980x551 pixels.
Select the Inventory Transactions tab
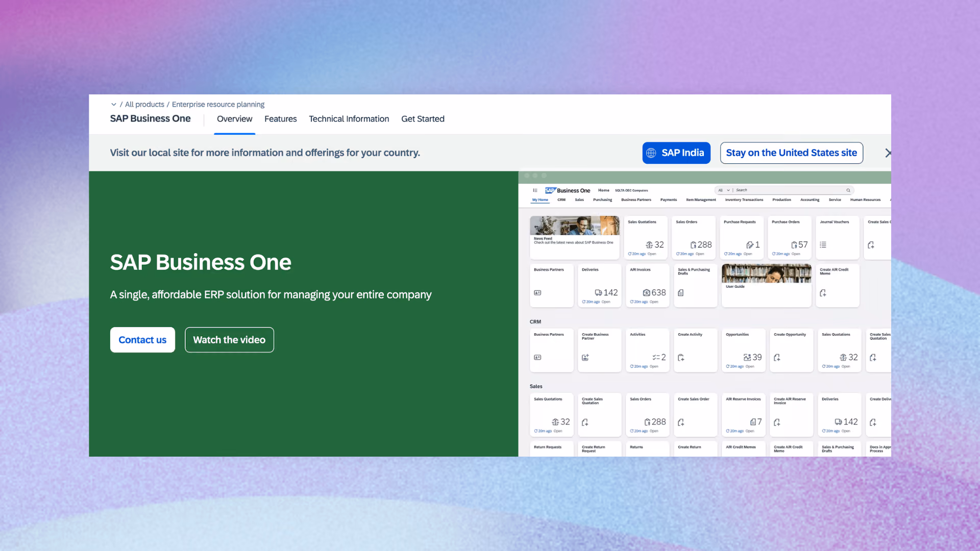[744, 200]
